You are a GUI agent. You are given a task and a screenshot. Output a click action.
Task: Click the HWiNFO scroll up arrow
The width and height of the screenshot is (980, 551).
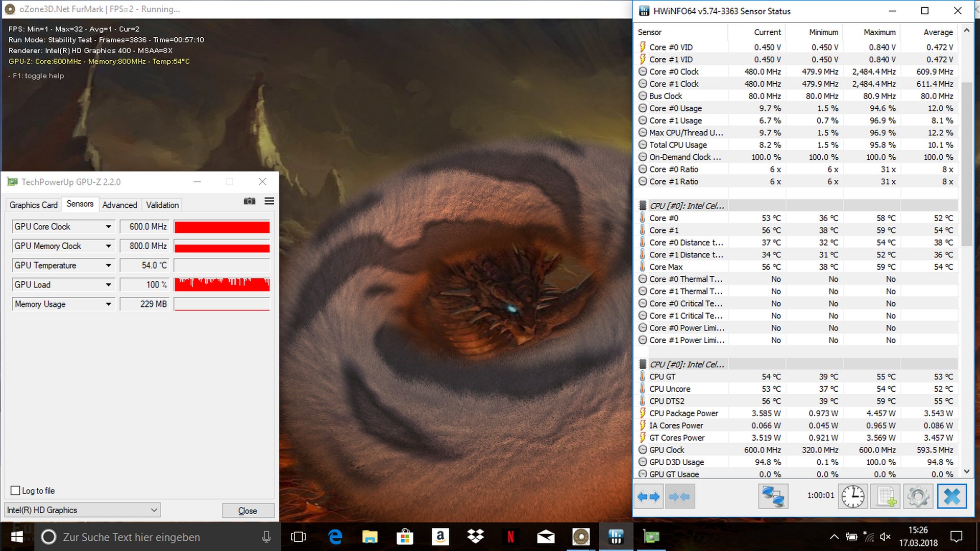(x=966, y=31)
